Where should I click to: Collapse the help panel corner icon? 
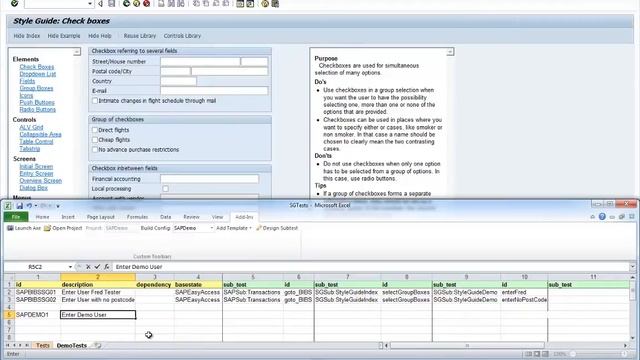tap(450, 52)
